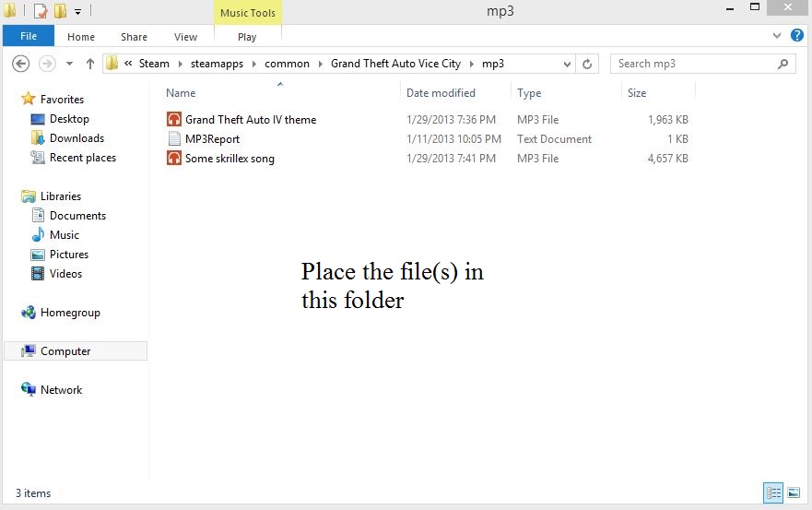The width and height of the screenshot is (812, 510).
Task: Switch to details view layout
Action: [773, 493]
